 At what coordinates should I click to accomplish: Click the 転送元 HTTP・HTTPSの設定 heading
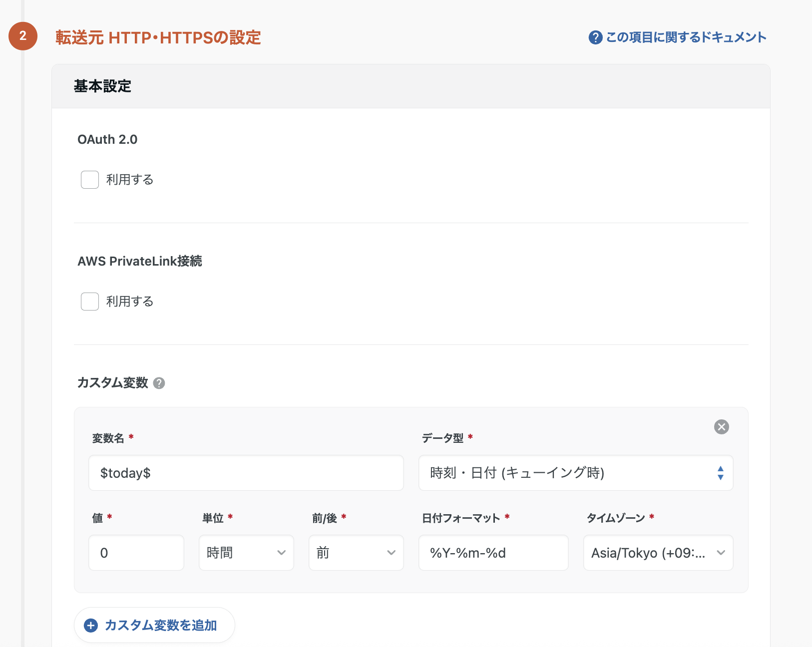157,37
